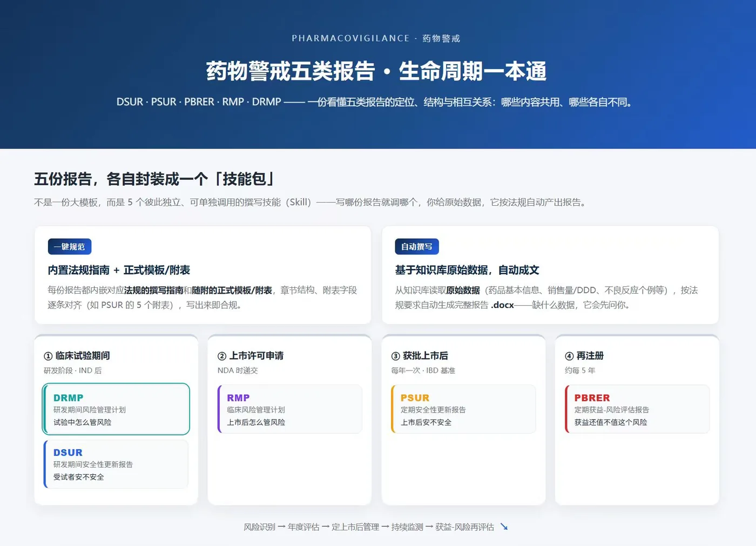Click the text 上市后怎么管风险
This screenshot has width=756, height=546.
[256, 422]
